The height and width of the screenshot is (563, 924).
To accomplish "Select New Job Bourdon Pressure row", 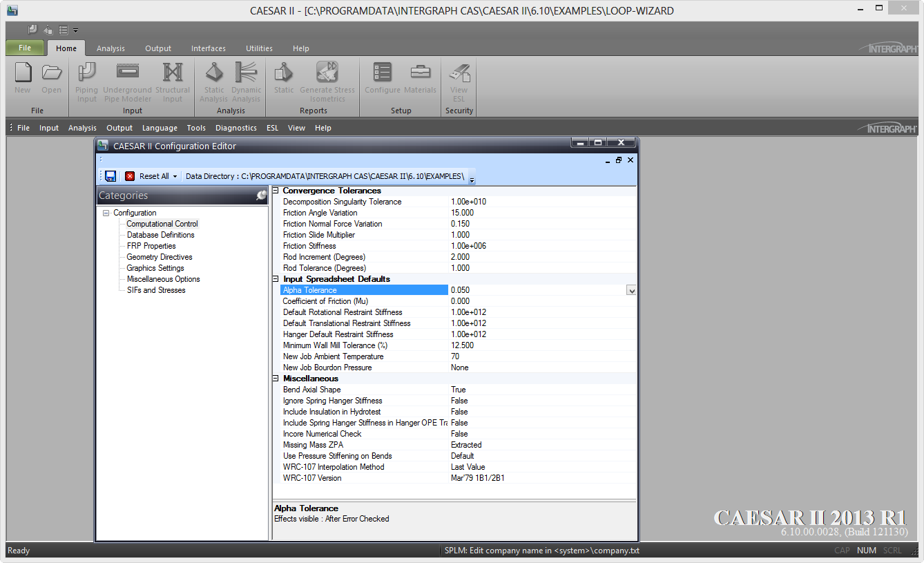I will tap(457, 368).
